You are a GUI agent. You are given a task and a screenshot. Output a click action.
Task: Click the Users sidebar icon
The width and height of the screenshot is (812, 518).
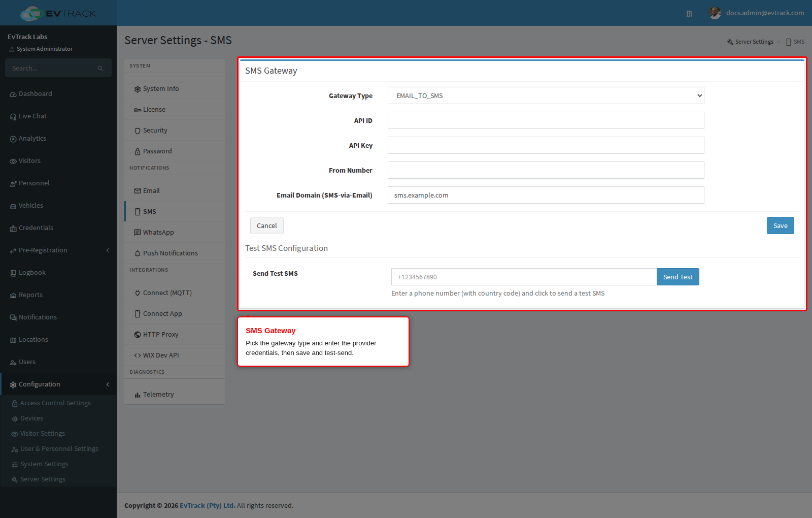tap(13, 363)
